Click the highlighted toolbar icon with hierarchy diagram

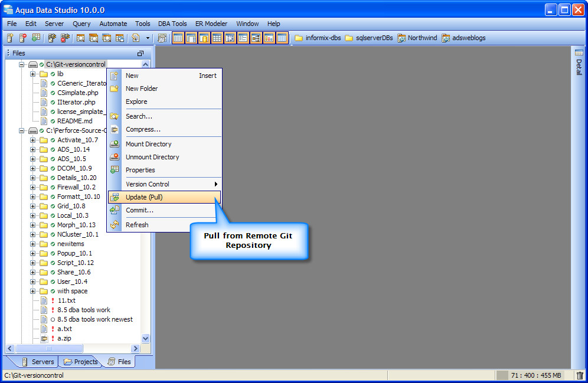256,38
